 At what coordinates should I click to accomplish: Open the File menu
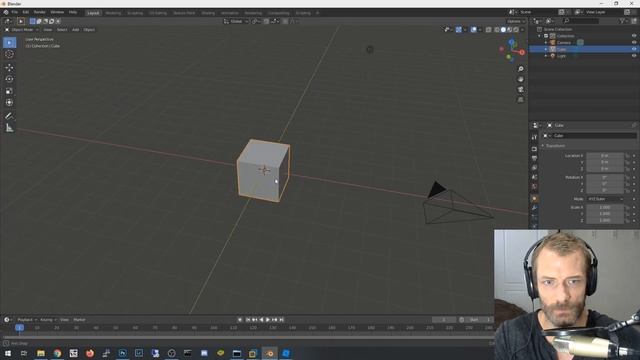coord(14,12)
